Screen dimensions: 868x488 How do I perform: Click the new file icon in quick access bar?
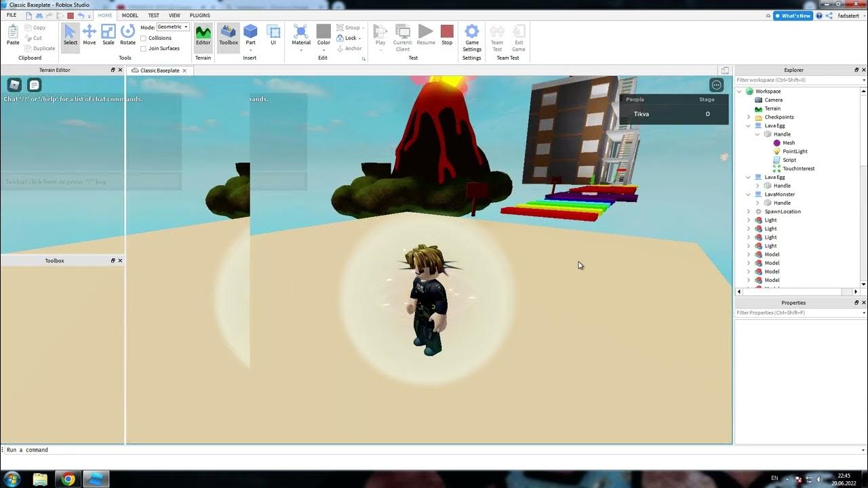pyautogui.click(x=29, y=15)
